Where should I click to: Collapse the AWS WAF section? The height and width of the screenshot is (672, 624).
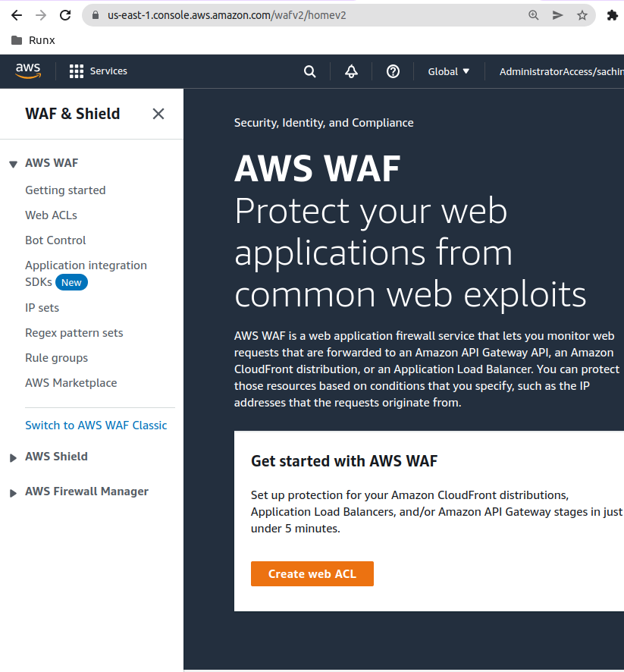click(13, 164)
